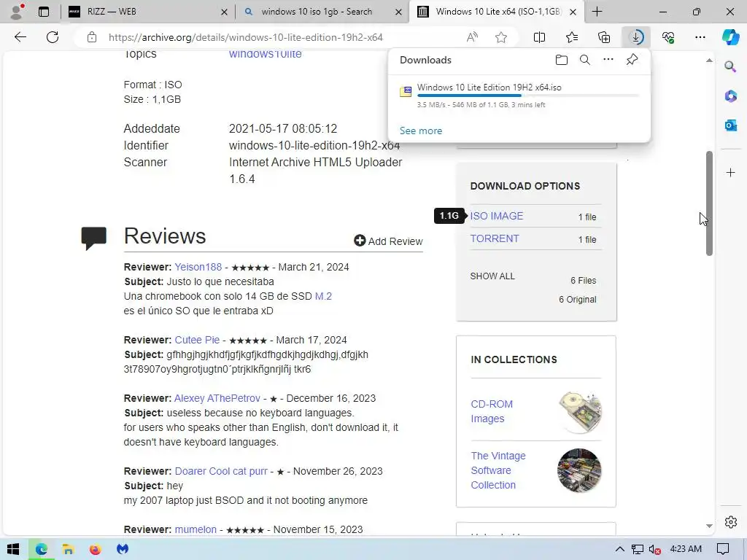Add this page to favorites with the star icon

[x=500, y=37]
